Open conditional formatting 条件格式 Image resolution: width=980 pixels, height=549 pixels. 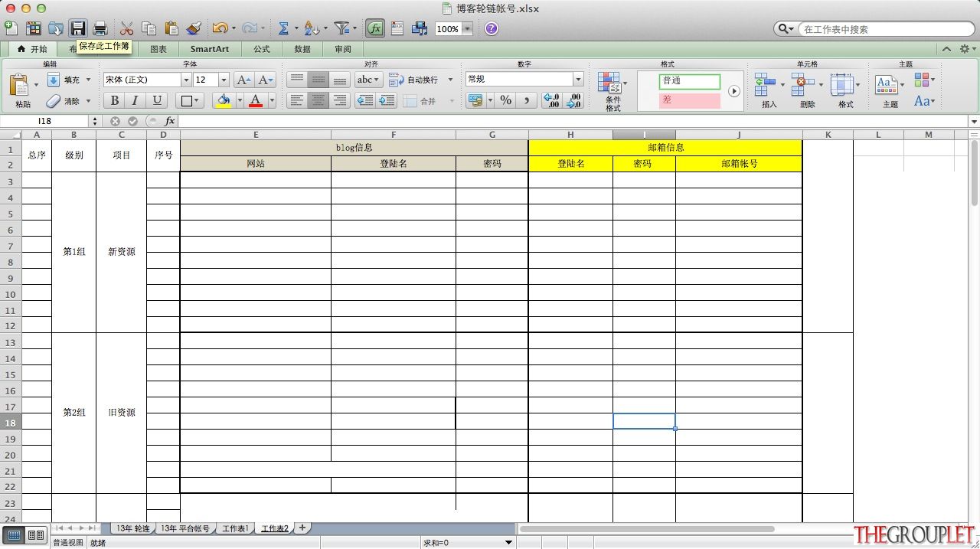[x=612, y=92]
